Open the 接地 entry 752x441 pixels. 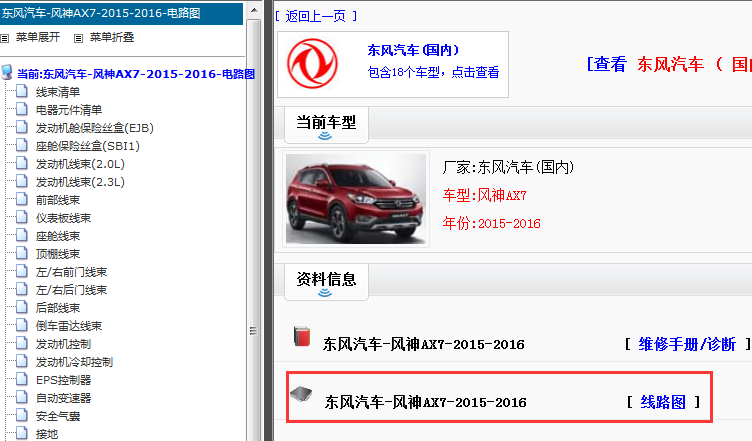(x=47, y=434)
